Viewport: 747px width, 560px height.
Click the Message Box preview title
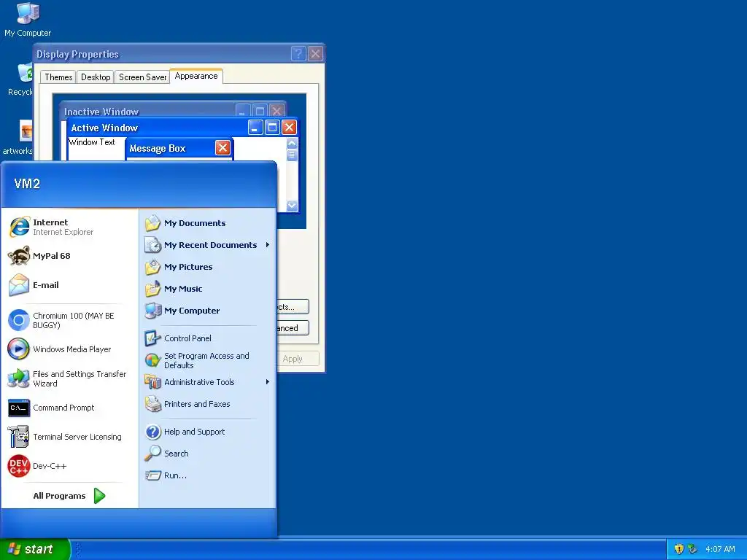click(x=158, y=149)
